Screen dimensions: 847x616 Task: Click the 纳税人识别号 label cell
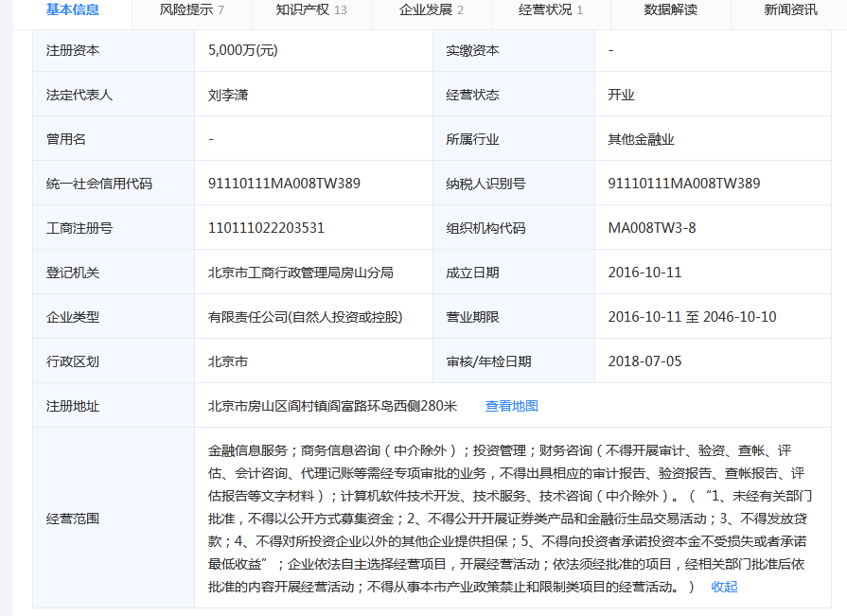click(x=514, y=183)
